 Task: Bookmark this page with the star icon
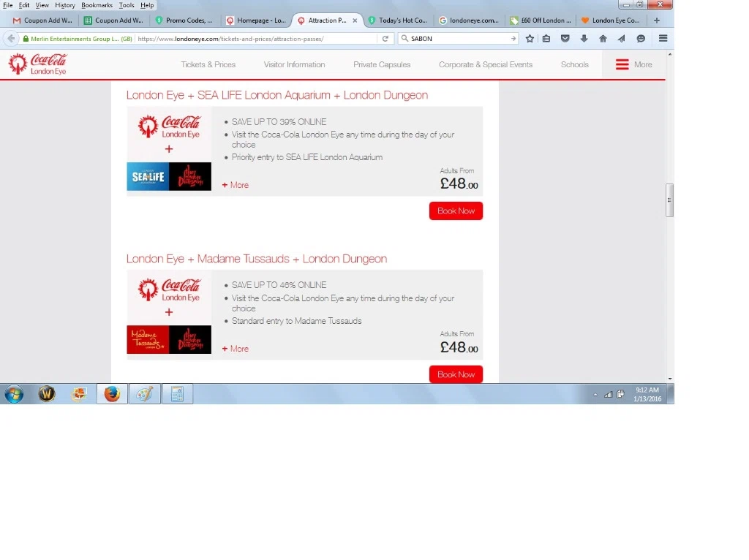click(530, 39)
